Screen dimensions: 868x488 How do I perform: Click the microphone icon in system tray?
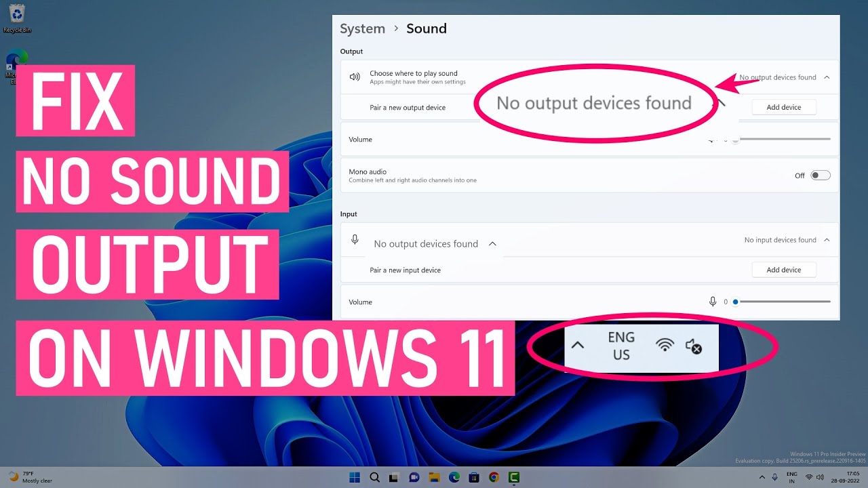776,477
